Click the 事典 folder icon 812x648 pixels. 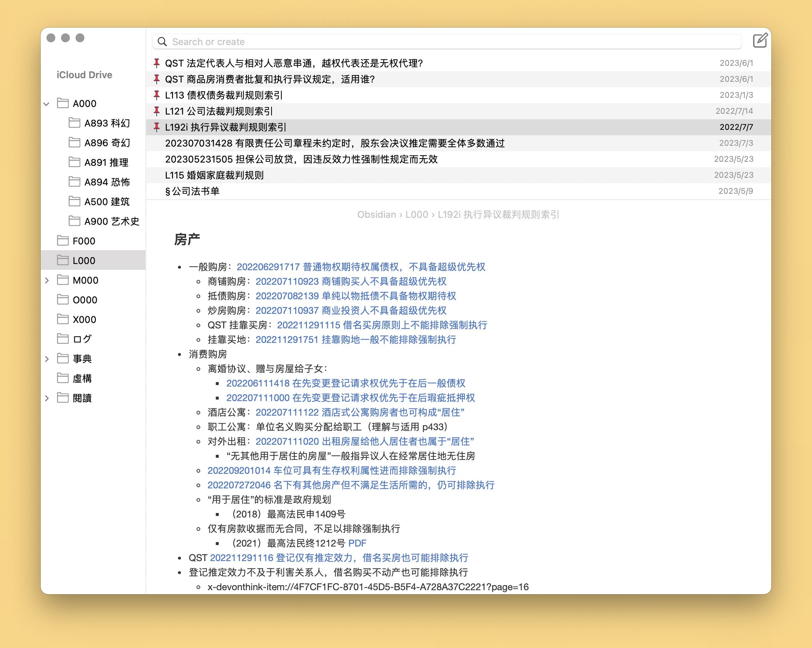[63, 358]
